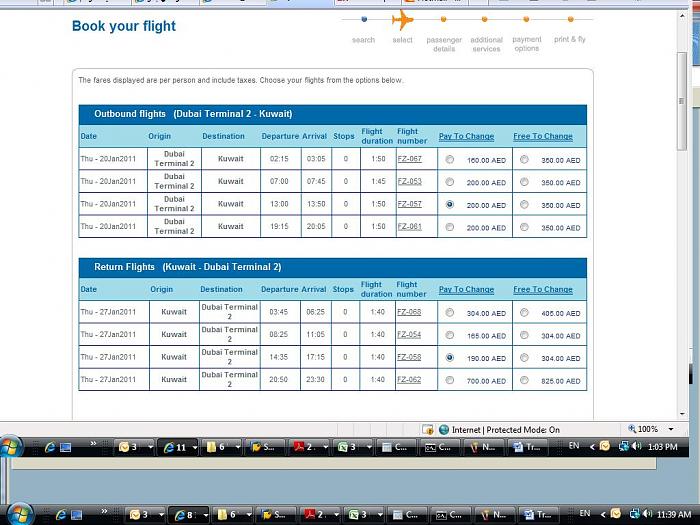Click Free To Change header link in Return Flights

click(x=543, y=289)
